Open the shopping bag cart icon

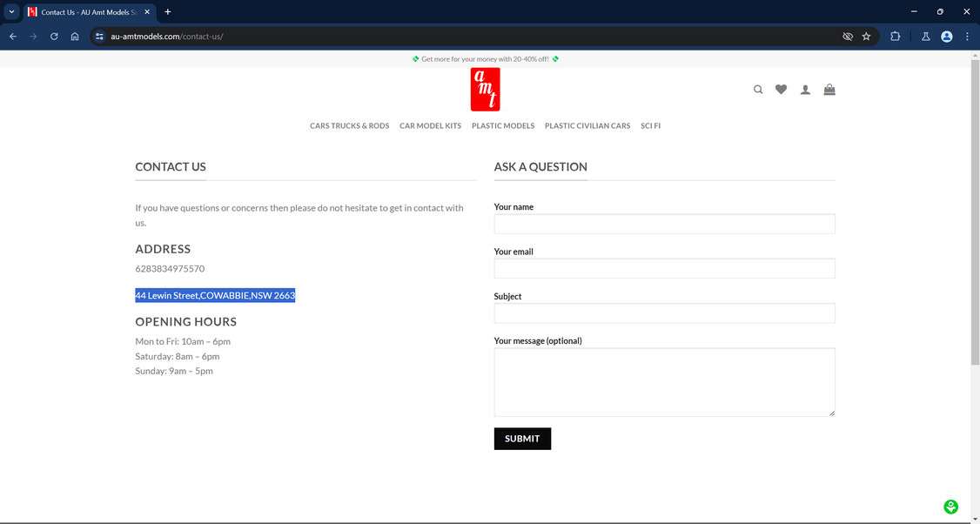point(829,90)
